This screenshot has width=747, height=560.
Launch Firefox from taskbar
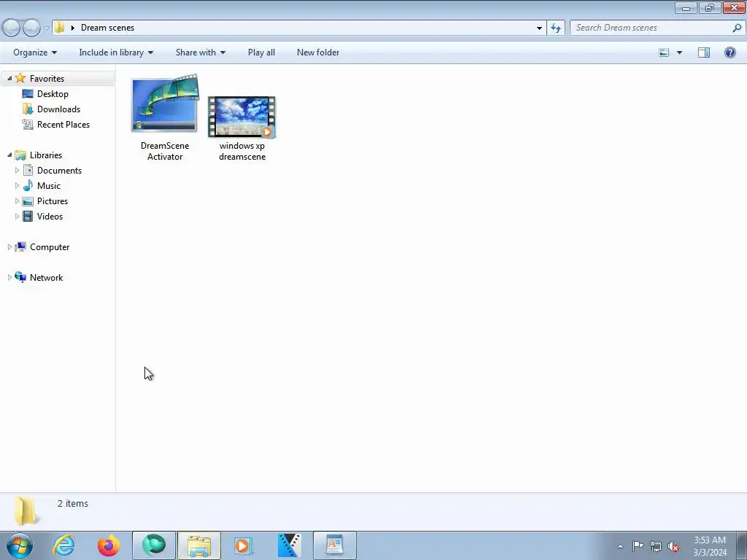click(109, 545)
